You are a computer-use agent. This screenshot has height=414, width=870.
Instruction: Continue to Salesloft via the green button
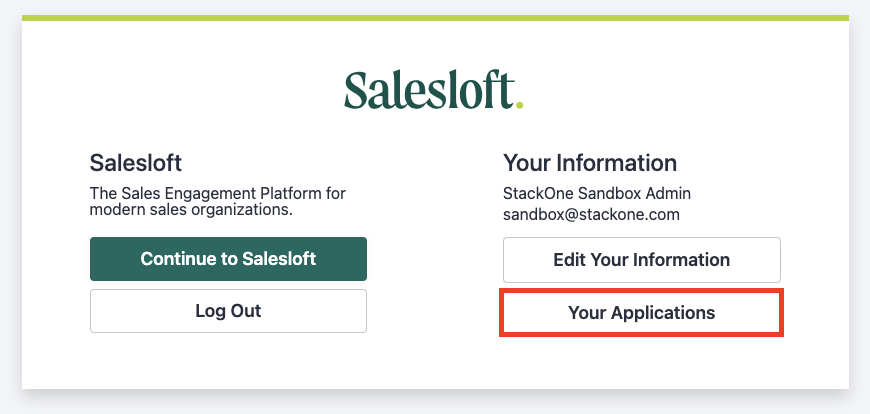[x=228, y=259]
